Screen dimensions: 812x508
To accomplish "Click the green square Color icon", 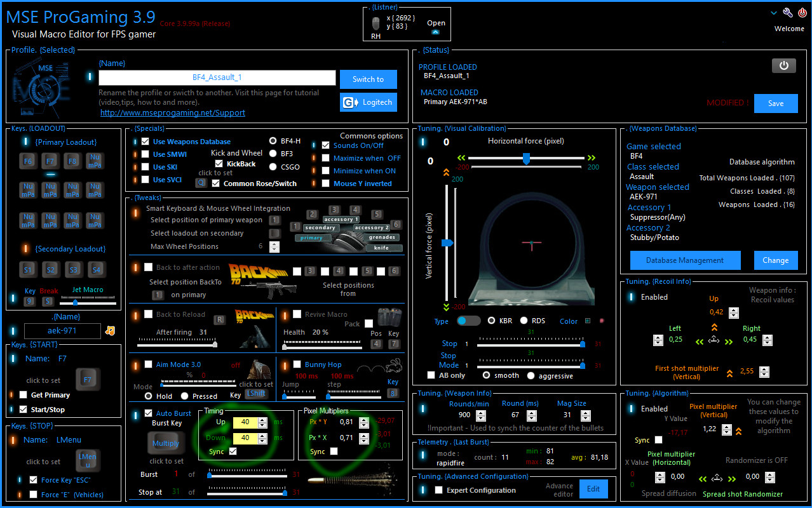I will [588, 321].
